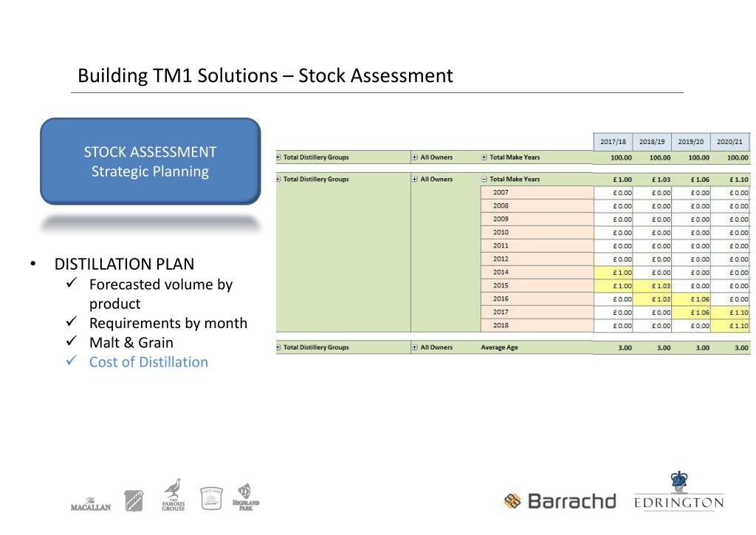Expand Total Distillery Groups in cost section

click(x=278, y=179)
